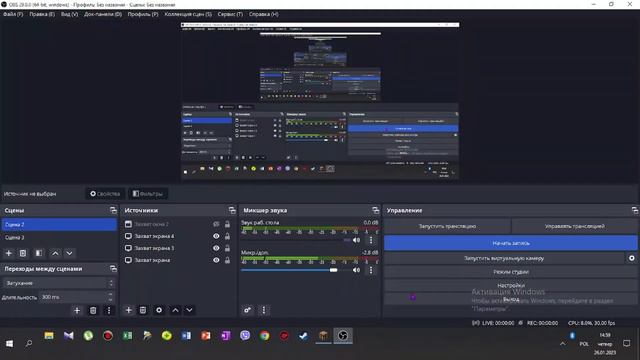Open Viber from the taskbar

point(245,336)
